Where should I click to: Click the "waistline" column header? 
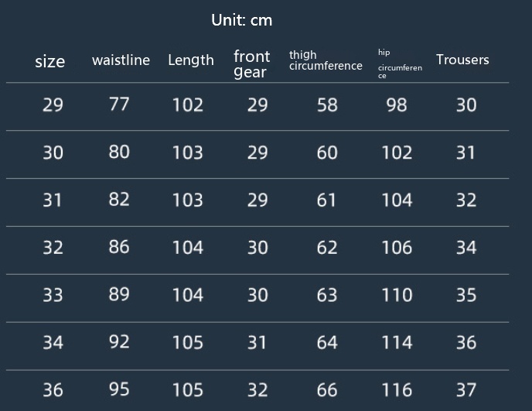coord(121,60)
